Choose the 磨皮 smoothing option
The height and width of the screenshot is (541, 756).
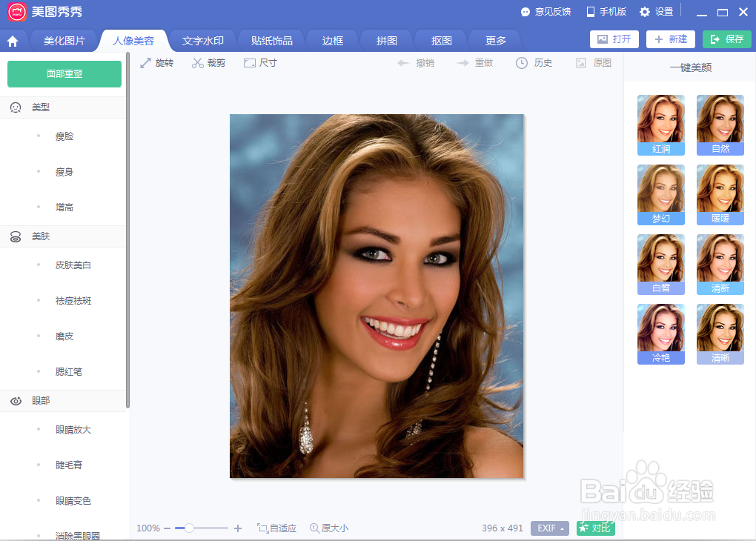[64, 336]
